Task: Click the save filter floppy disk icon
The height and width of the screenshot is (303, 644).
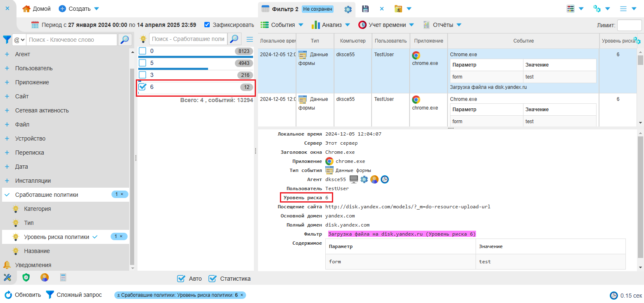Action: 365,9
